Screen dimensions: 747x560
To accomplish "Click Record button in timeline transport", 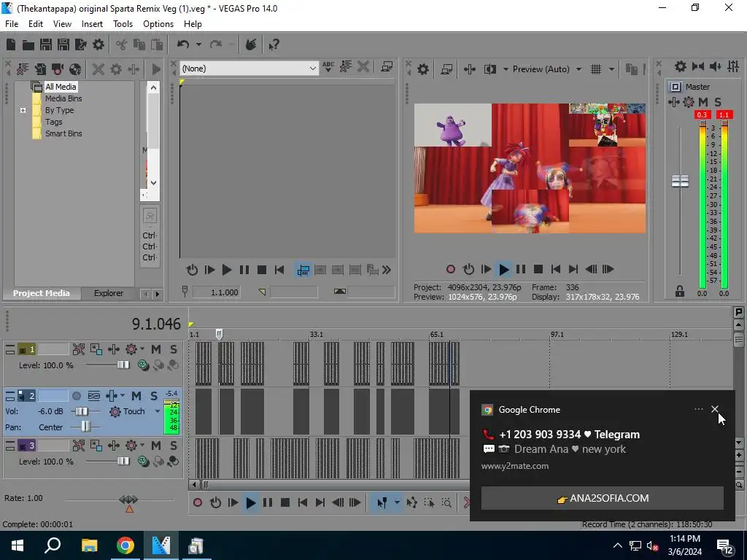I will [197, 502].
